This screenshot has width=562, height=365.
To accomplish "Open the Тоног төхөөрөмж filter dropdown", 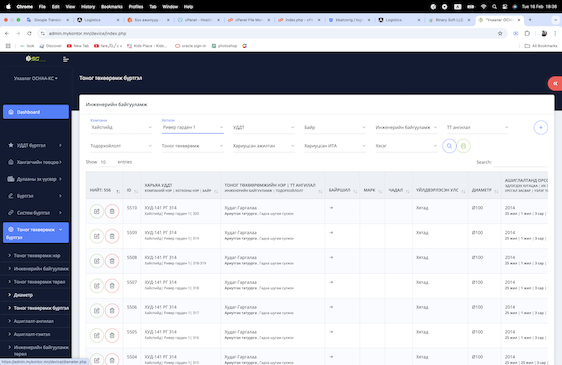I will click(192, 146).
